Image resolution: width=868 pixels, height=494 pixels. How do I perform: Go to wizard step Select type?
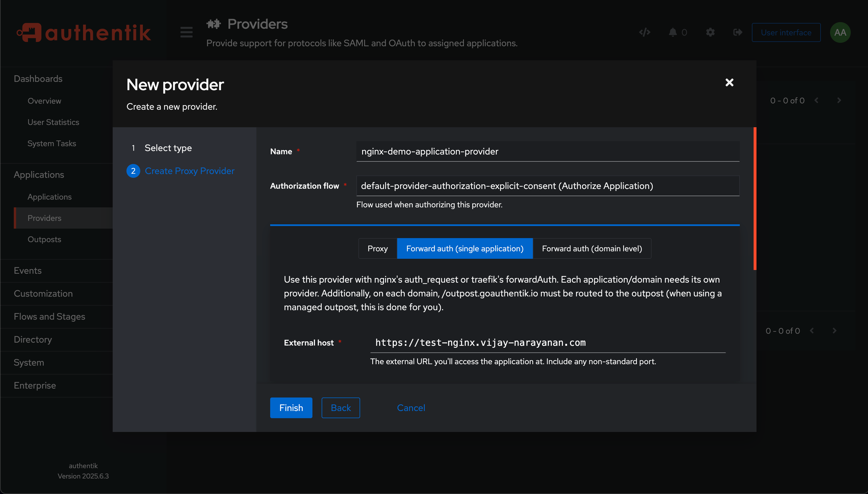[x=168, y=148]
